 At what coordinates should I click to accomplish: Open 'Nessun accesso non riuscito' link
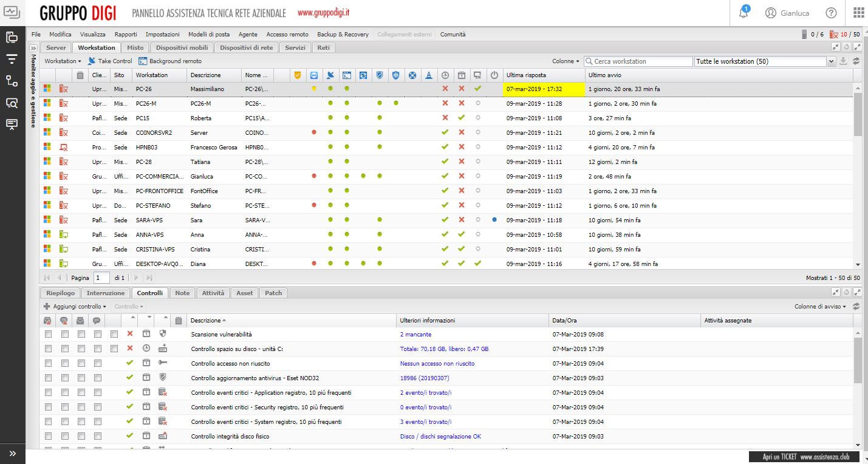click(437, 364)
